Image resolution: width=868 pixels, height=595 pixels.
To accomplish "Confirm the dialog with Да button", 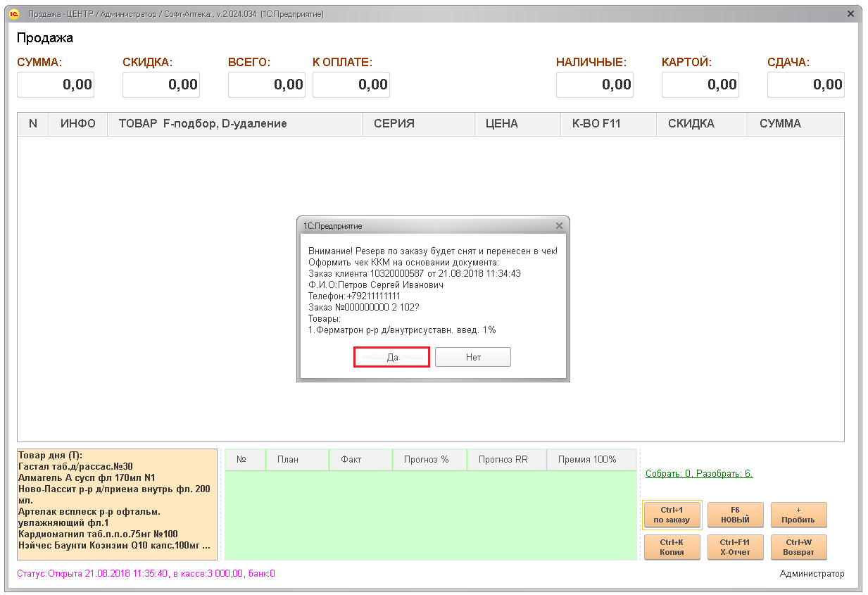I will coord(391,358).
